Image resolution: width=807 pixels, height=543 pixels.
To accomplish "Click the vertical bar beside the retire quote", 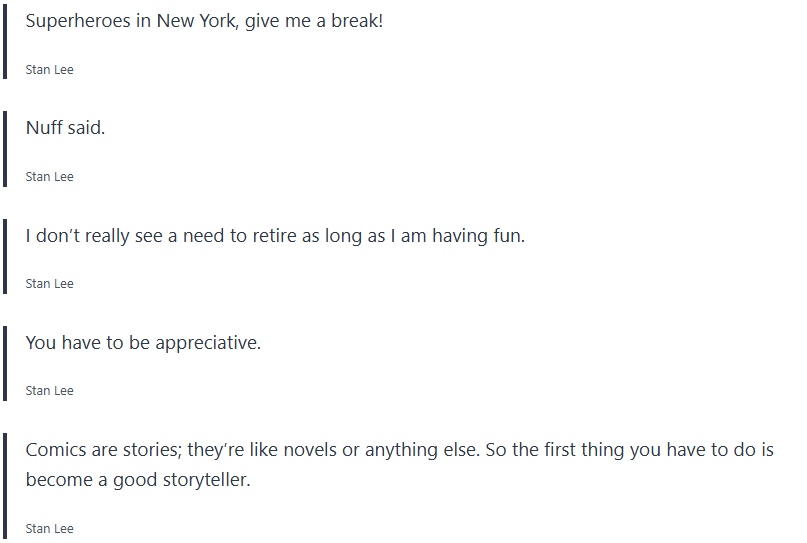I will pos(5,256).
